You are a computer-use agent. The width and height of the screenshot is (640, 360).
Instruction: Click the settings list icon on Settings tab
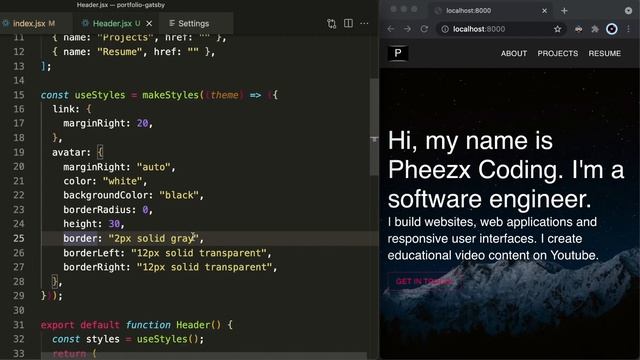[x=172, y=23]
